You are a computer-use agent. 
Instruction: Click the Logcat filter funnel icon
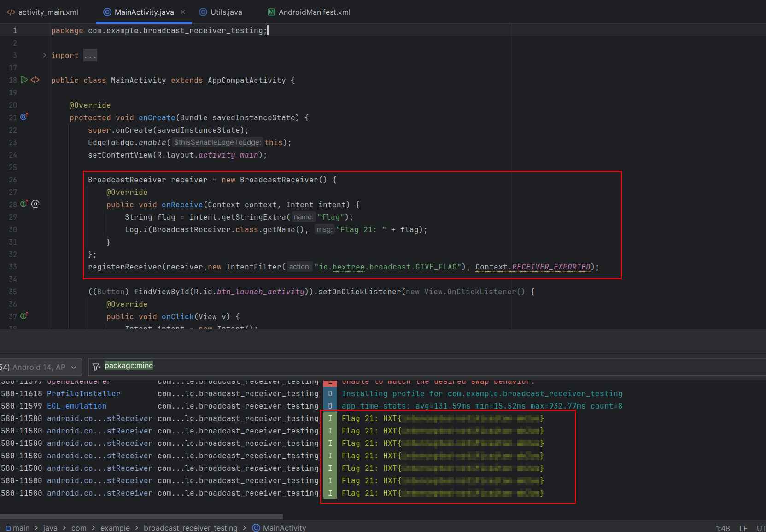(x=96, y=367)
